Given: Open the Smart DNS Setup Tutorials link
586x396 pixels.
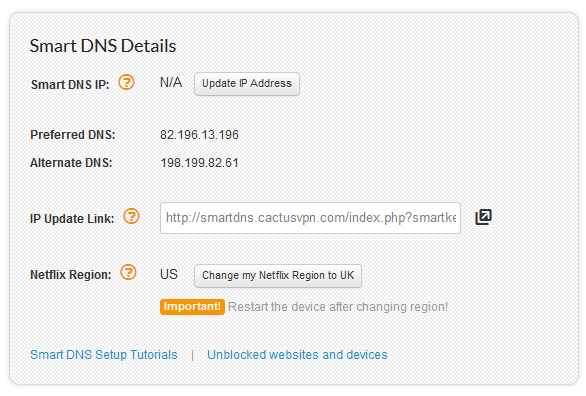Looking at the screenshot, I should [x=104, y=355].
